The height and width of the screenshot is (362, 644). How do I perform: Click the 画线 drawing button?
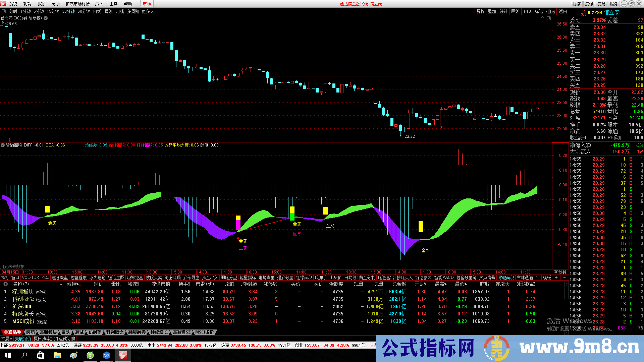tap(515, 11)
